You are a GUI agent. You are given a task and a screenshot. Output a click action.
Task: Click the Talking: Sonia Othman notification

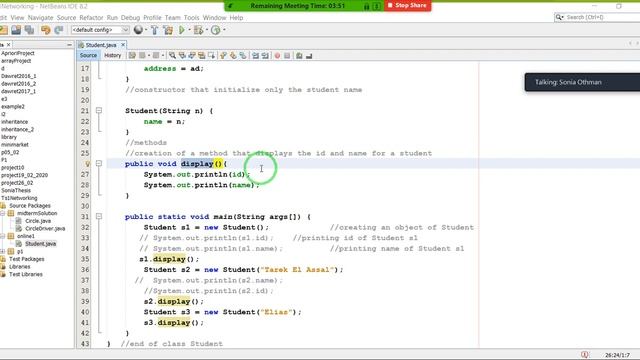(582, 82)
